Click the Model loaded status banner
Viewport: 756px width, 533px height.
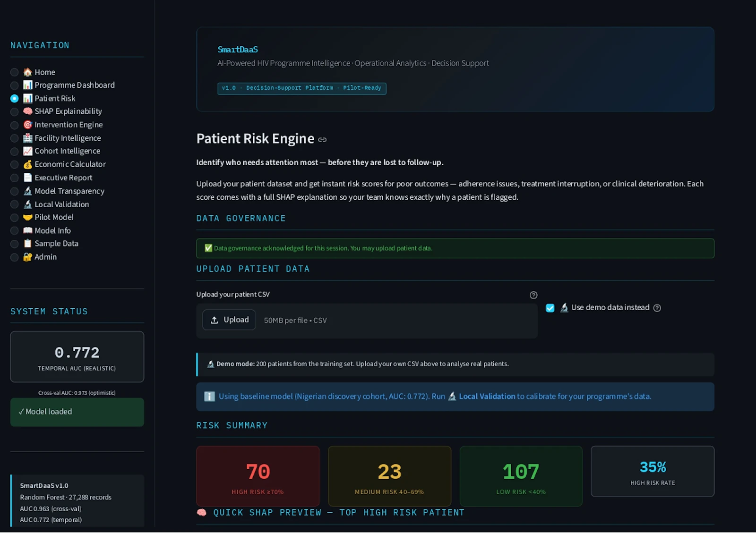click(77, 412)
